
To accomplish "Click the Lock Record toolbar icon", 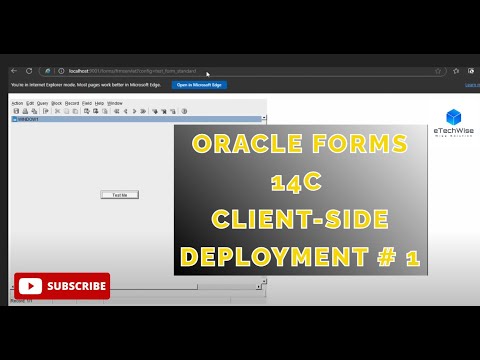I will [173, 111].
